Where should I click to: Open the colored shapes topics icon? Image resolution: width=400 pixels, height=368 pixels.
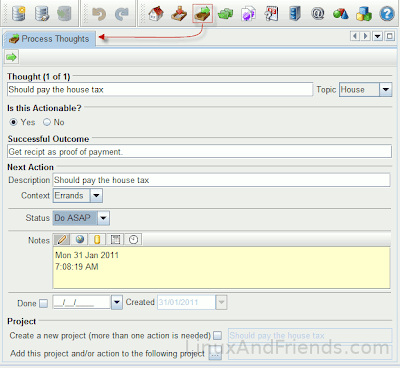point(341,14)
